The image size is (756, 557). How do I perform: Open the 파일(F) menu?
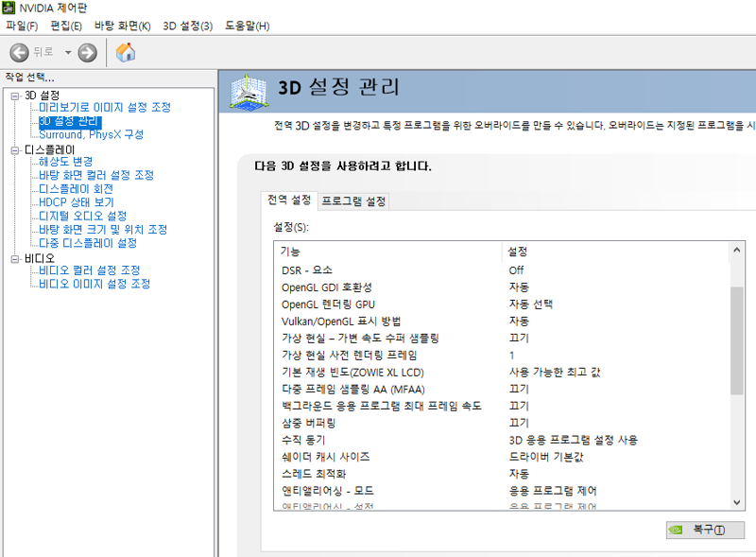pyautogui.click(x=22, y=26)
